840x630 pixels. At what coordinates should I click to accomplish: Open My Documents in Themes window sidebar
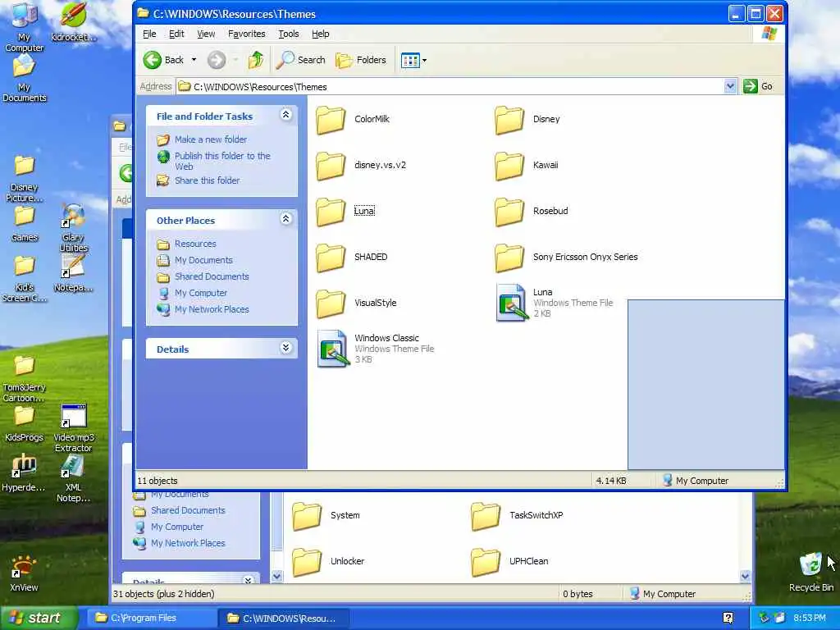[x=203, y=260]
